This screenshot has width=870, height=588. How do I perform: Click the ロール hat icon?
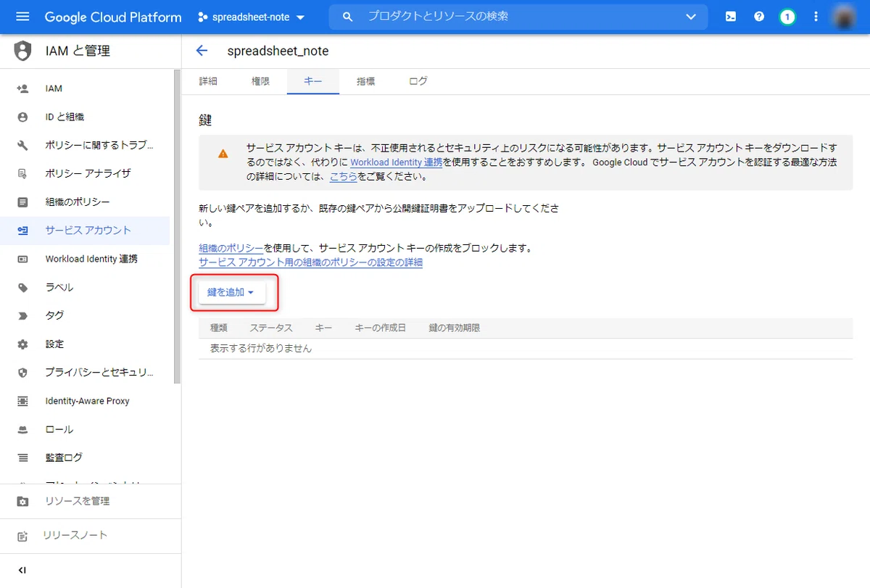coord(22,429)
